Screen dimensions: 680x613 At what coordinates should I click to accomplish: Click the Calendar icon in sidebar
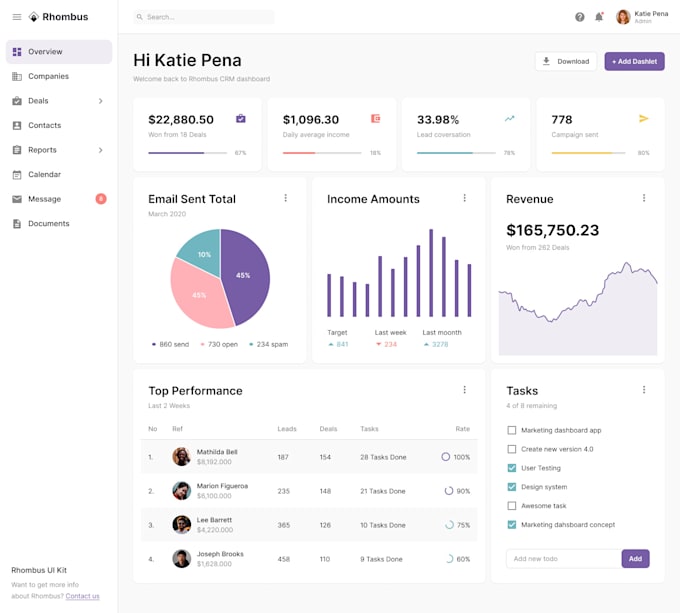17,175
